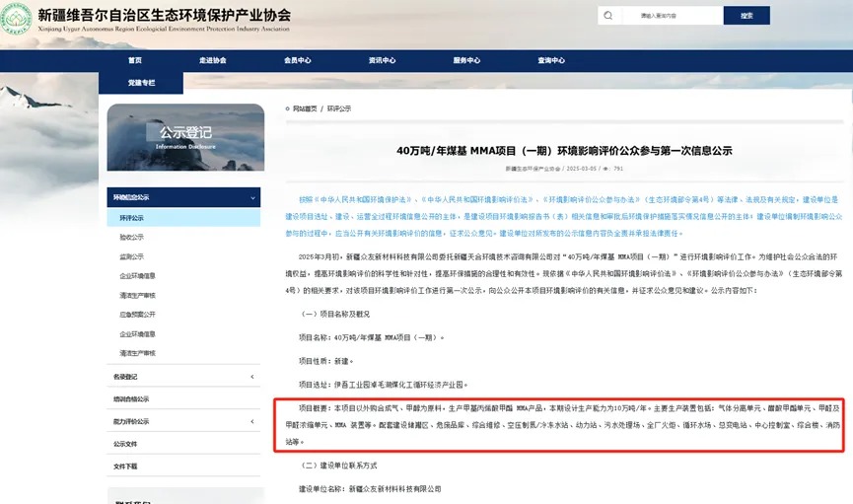
Task: Select 资讯中心 in the navigation bar
Action: (x=382, y=60)
